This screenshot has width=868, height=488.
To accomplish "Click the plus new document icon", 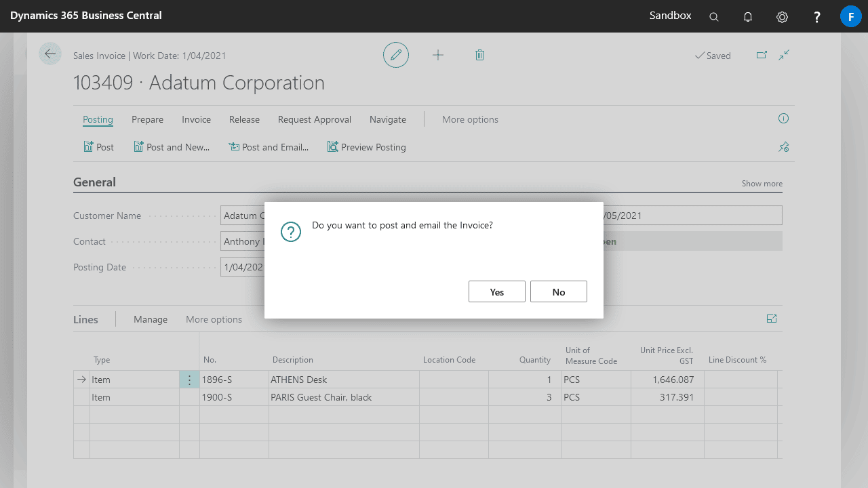I will click(438, 55).
